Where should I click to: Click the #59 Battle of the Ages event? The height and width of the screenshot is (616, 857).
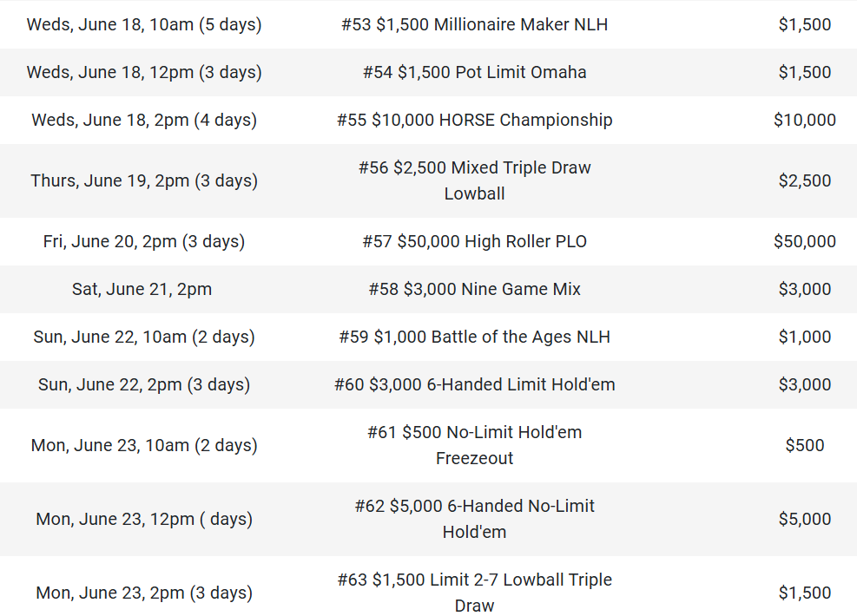coord(474,337)
